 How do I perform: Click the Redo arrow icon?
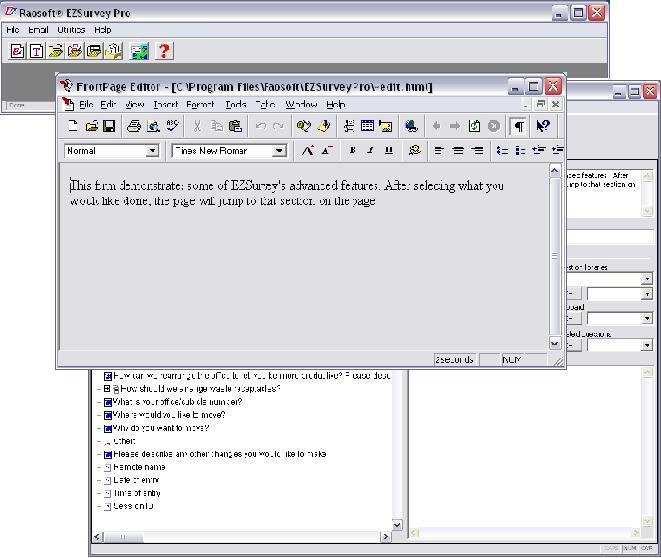coord(278,126)
